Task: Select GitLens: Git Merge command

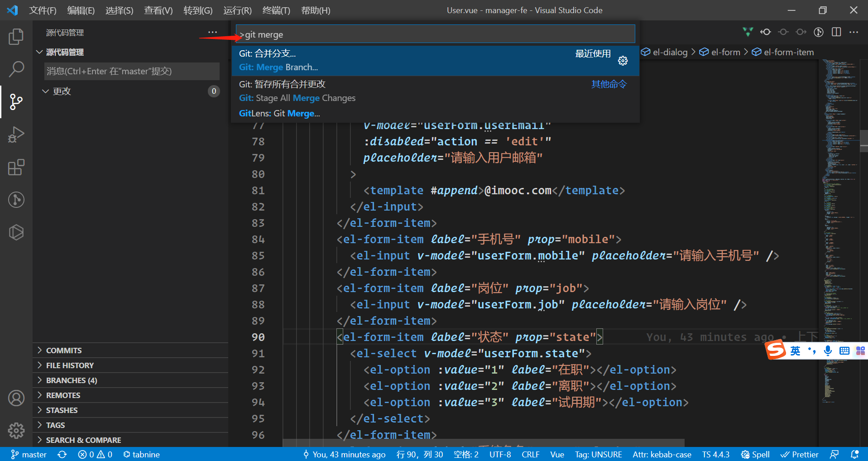Action: point(435,114)
